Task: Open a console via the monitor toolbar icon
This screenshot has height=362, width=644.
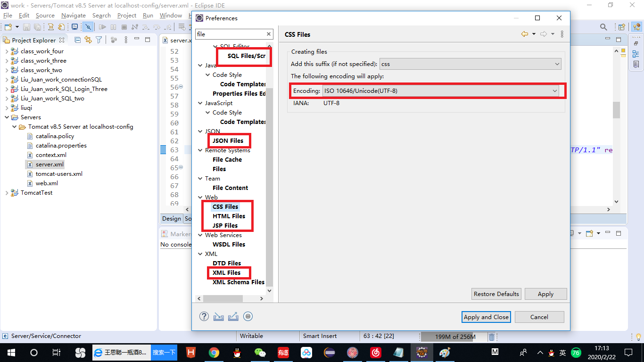Action: [x=74, y=27]
